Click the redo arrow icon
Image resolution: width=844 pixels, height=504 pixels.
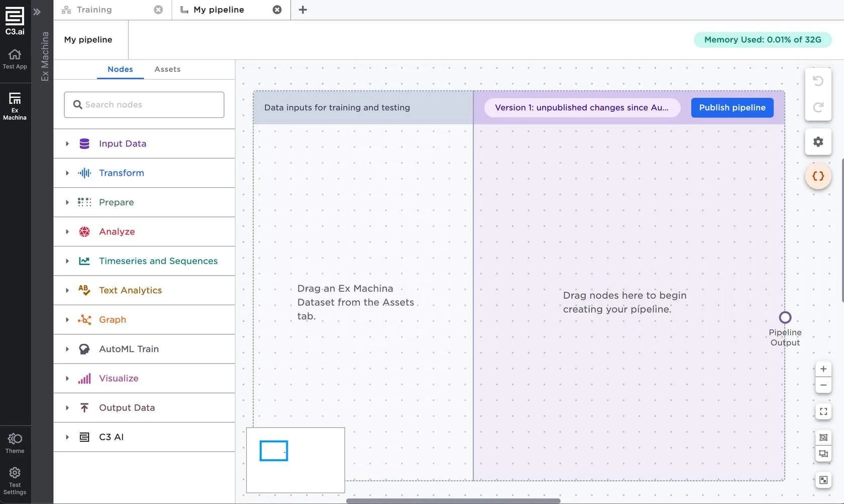[x=818, y=107]
